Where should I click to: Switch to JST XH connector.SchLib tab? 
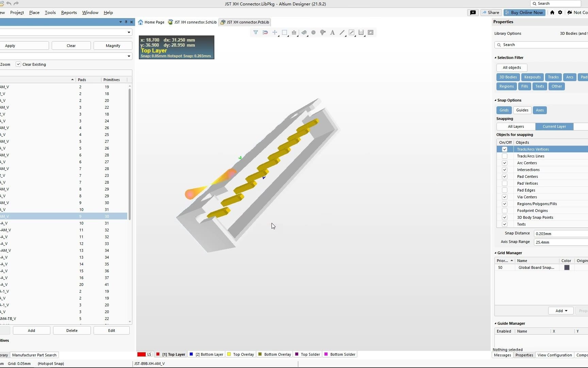click(x=192, y=22)
